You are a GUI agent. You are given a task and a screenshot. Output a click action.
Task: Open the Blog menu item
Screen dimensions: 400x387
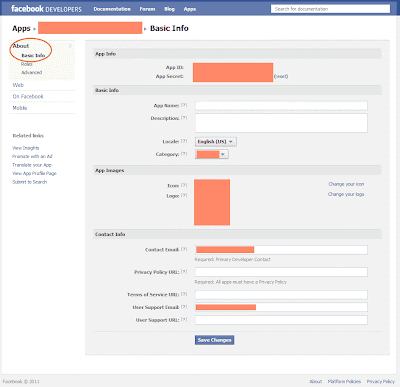coord(169,9)
